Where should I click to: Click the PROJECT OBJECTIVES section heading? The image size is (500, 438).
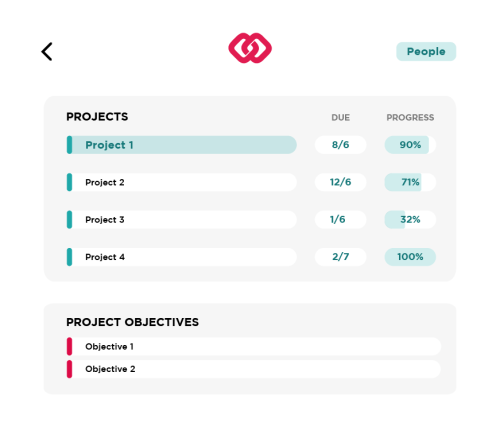point(132,322)
